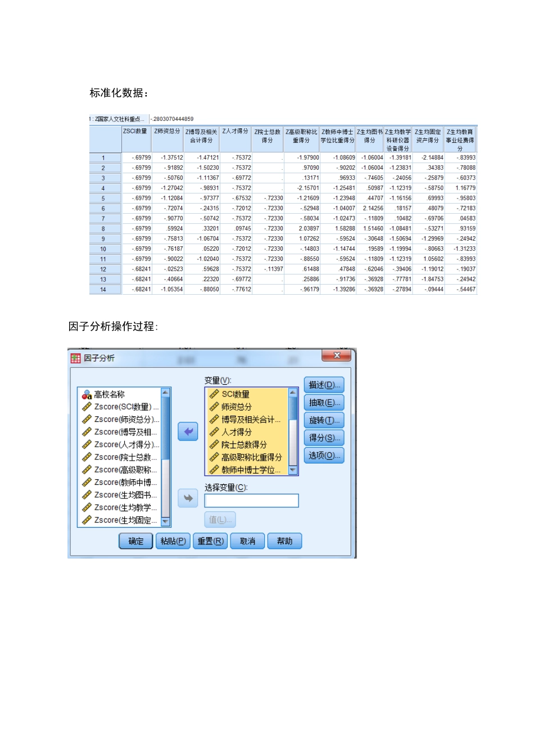Select 人才得分 in variables list
This screenshot has height=756, width=534.
[237, 432]
